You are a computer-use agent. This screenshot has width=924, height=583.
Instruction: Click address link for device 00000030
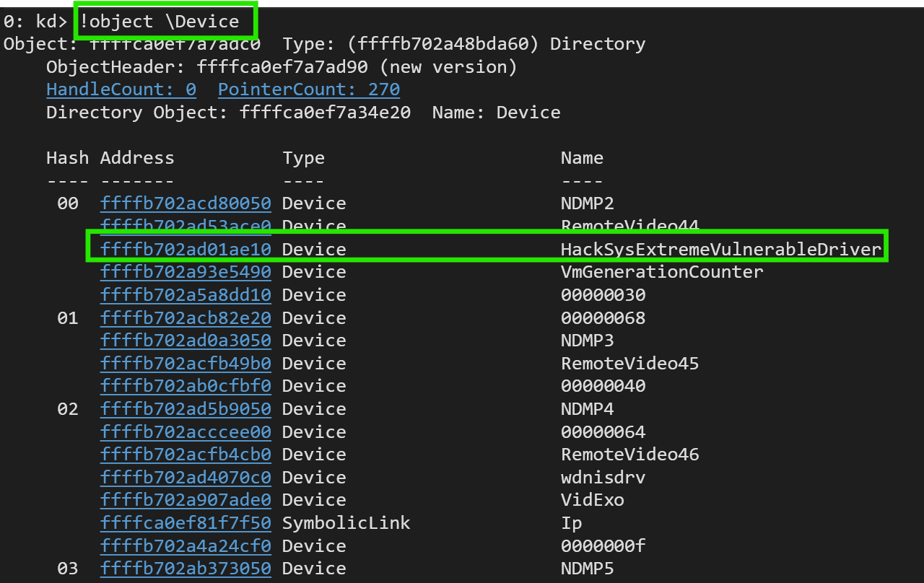186,295
